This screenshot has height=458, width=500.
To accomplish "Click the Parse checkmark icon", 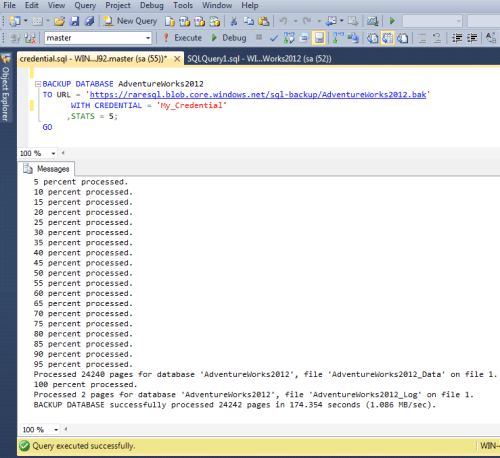I will [x=274, y=38].
